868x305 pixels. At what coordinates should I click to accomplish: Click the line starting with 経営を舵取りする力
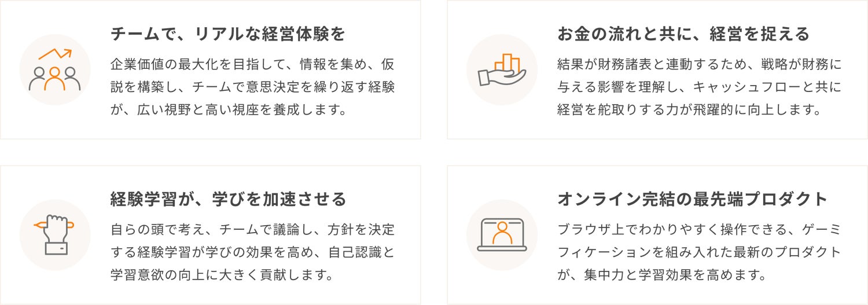pyautogui.click(x=689, y=110)
